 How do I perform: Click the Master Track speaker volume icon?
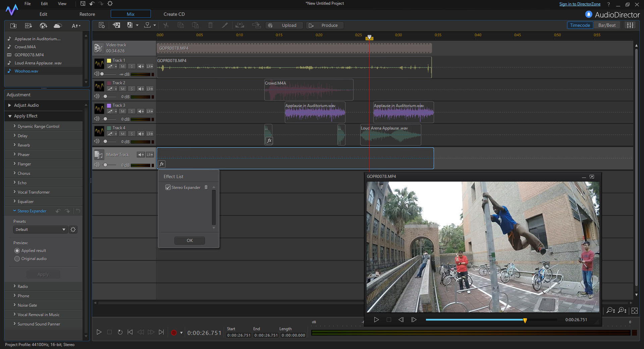pos(97,165)
